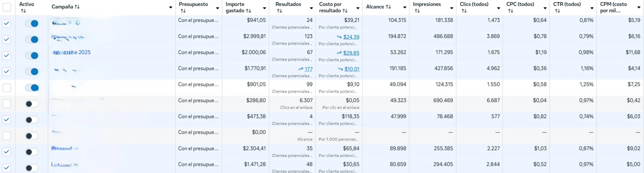Open the Costo por resultado column dropdown

point(358,8)
